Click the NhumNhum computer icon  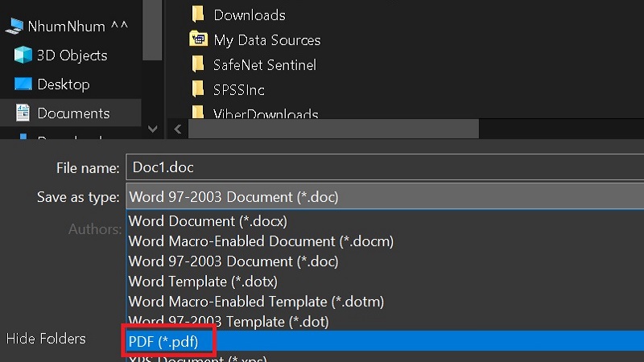pyautogui.click(x=14, y=26)
